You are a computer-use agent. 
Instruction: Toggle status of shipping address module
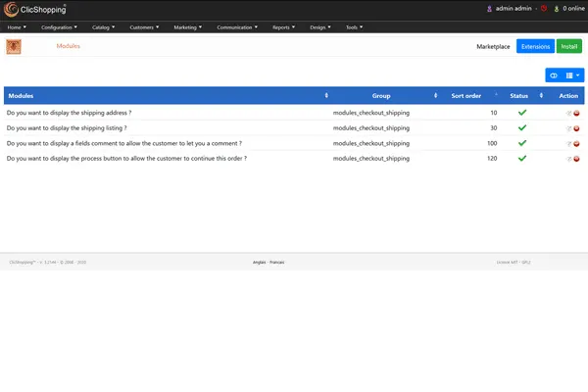coord(522,113)
